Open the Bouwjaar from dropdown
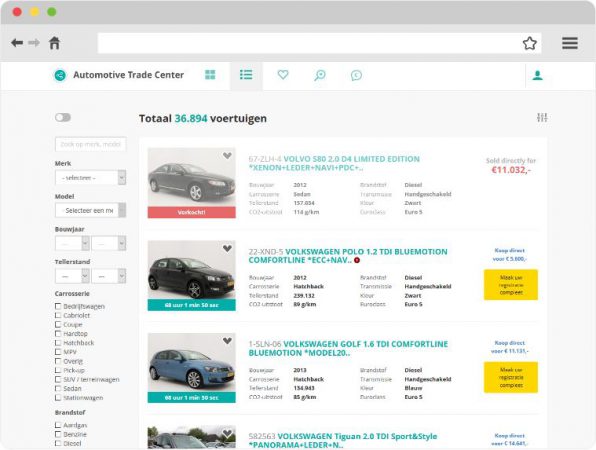The width and height of the screenshot is (596, 450). coord(72,243)
